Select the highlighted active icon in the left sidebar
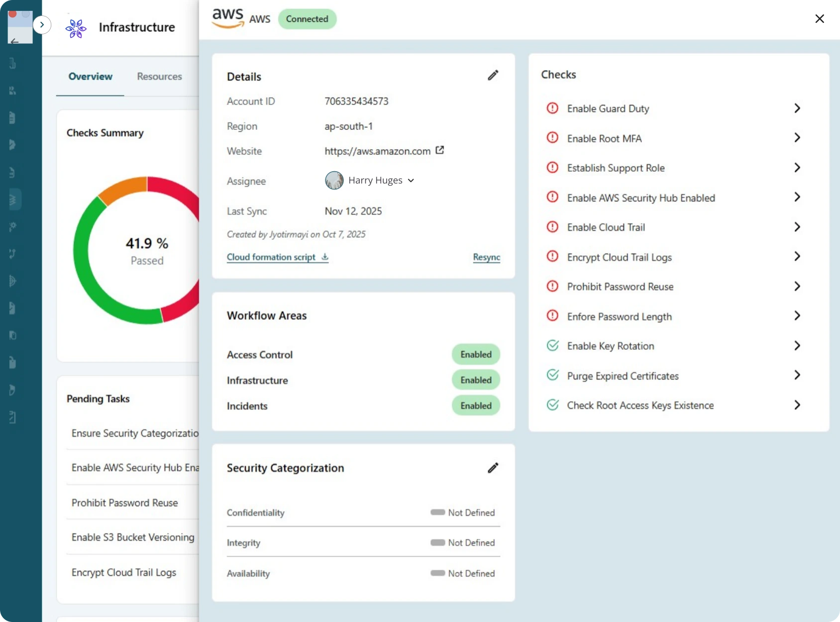The height and width of the screenshot is (622, 840). tap(14, 199)
